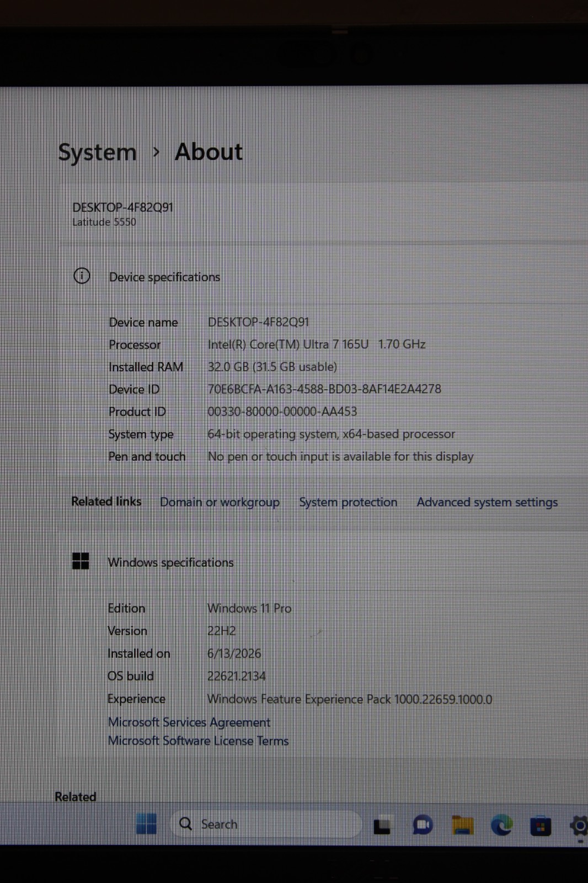588x883 pixels.
Task: Expand the Device specifications section header
Action: click(x=324, y=276)
